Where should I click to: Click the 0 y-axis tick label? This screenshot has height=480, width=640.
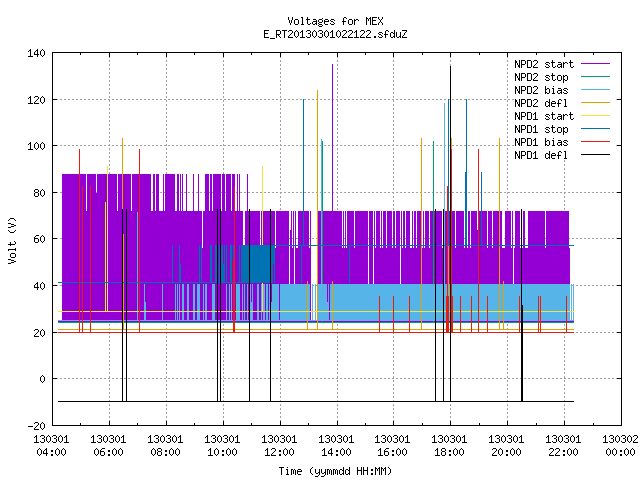[42, 379]
